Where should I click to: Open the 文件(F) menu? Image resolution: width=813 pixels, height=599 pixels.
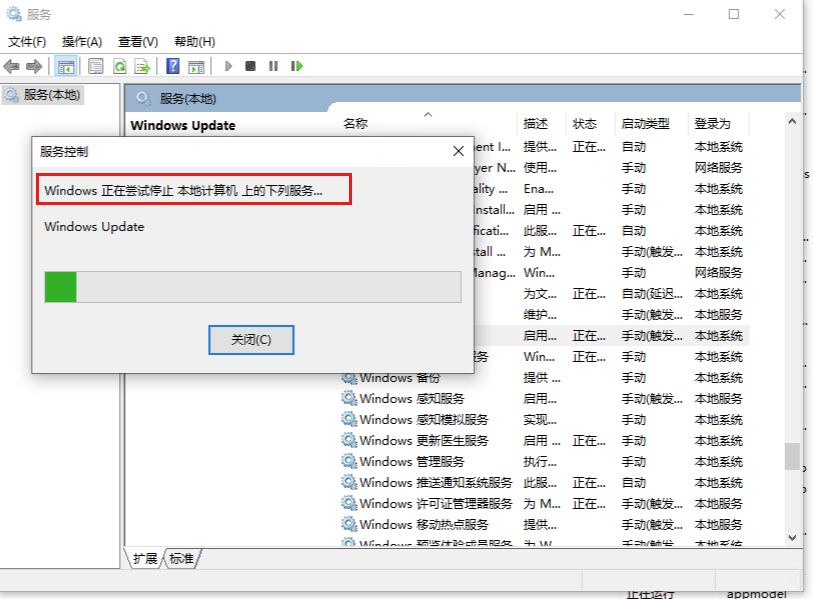(x=27, y=42)
